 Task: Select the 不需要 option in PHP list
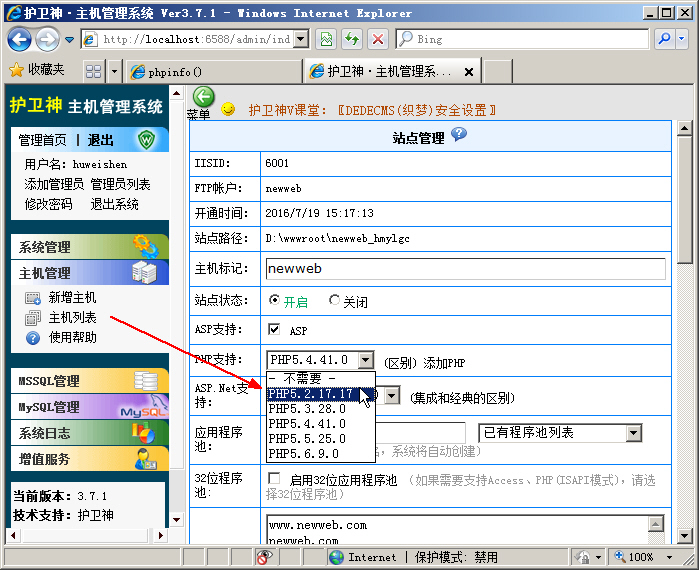pos(307,379)
